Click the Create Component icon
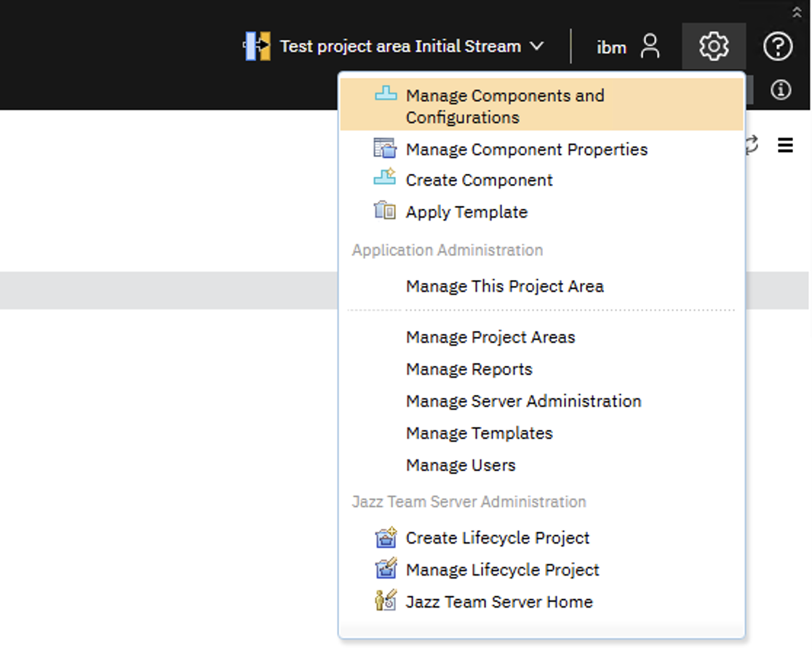812x652 pixels. point(385,179)
